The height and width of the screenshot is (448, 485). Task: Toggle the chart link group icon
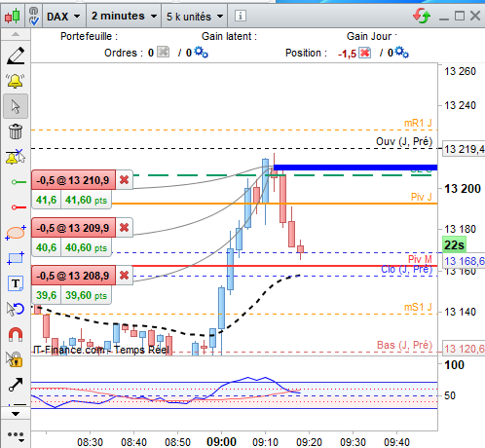(33, 16)
